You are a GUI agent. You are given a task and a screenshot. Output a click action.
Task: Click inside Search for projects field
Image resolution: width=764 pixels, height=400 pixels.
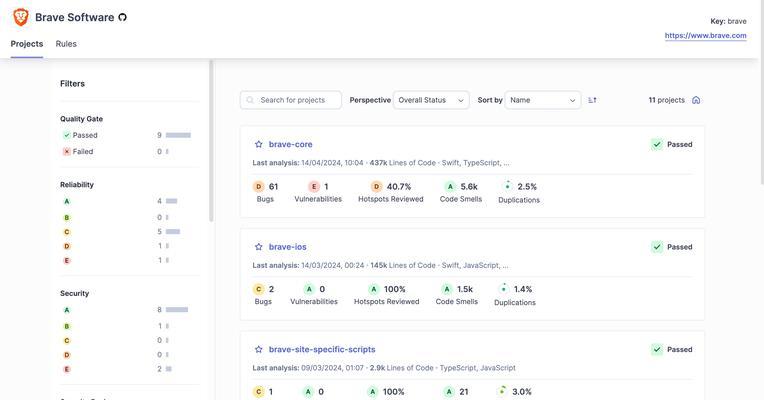(291, 100)
